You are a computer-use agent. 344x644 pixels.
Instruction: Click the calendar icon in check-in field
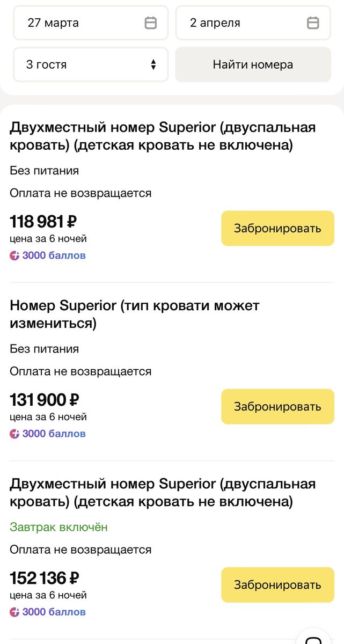(152, 23)
